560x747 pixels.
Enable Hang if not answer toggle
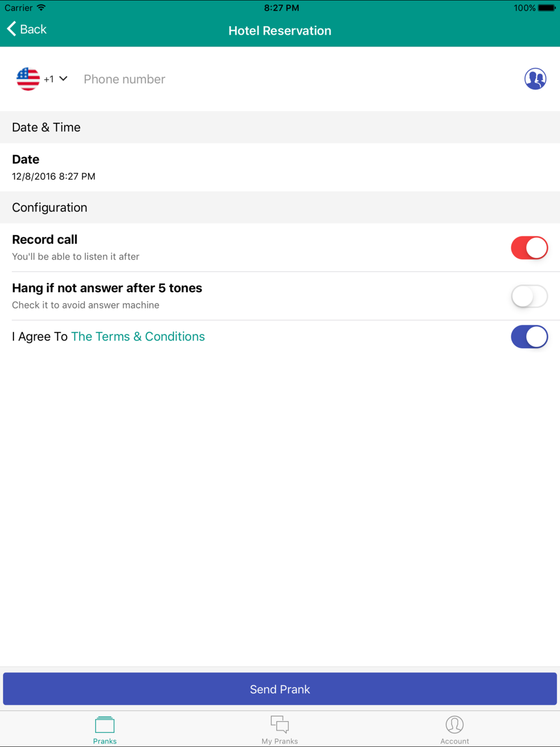tap(529, 296)
